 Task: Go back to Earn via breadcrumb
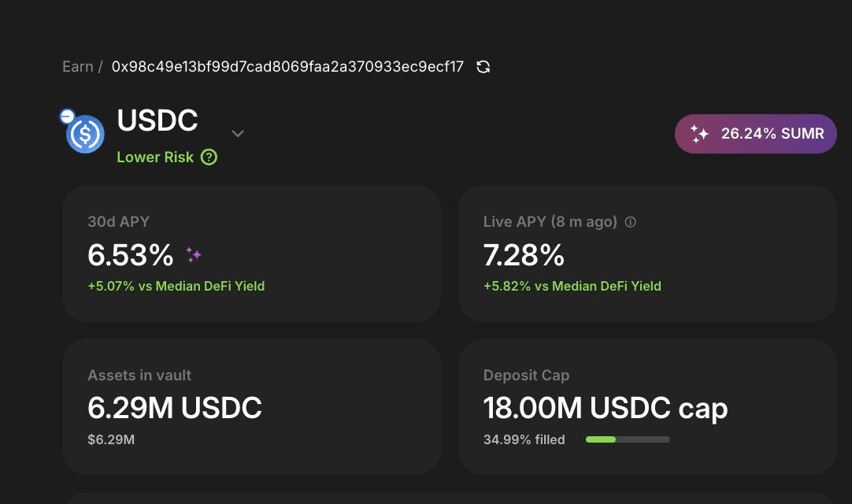pos(77,67)
